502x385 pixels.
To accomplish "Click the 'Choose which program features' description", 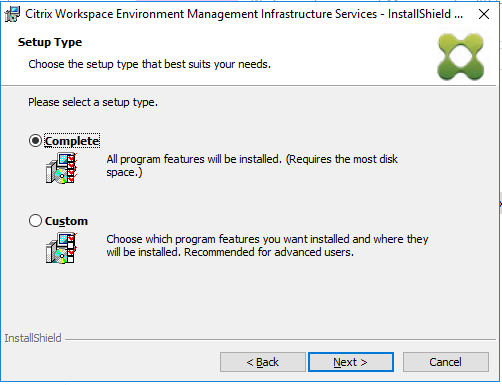I will [x=267, y=246].
